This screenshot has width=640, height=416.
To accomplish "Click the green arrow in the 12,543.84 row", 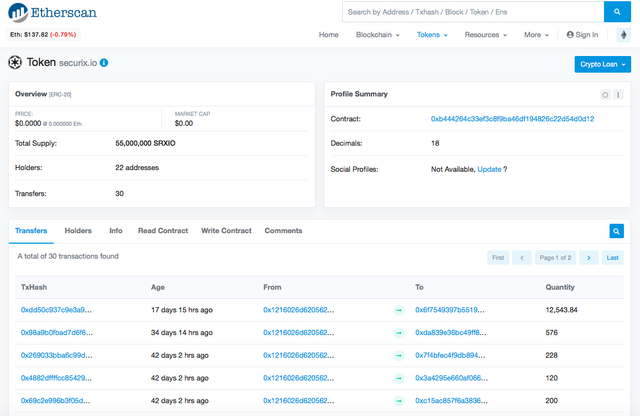I will (x=399, y=310).
